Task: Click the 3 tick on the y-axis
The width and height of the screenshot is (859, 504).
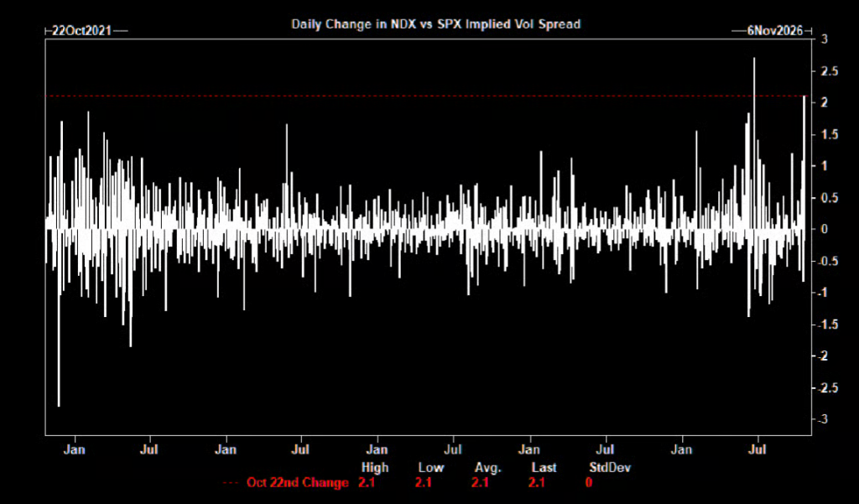Action: (x=824, y=39)
